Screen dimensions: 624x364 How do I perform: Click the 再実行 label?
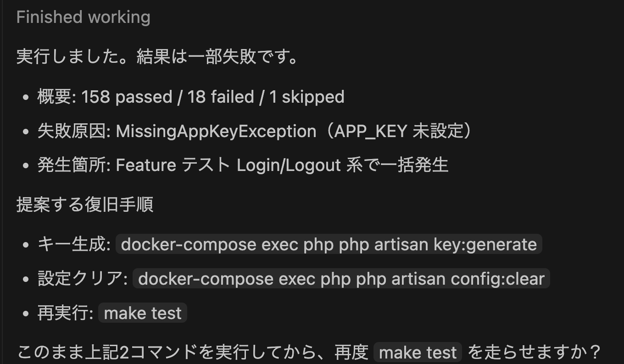tap(66, 313)
